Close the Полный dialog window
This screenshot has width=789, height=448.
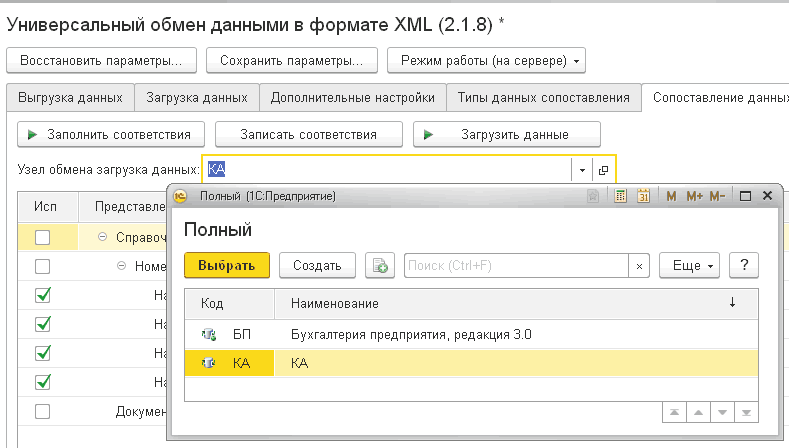point(767,195)
